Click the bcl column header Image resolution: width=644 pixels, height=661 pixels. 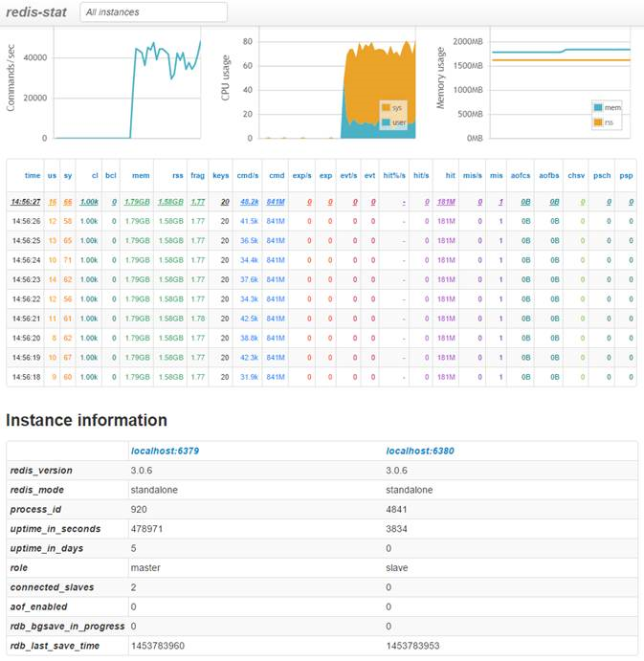pyautogui.click(x=110, y=175)
